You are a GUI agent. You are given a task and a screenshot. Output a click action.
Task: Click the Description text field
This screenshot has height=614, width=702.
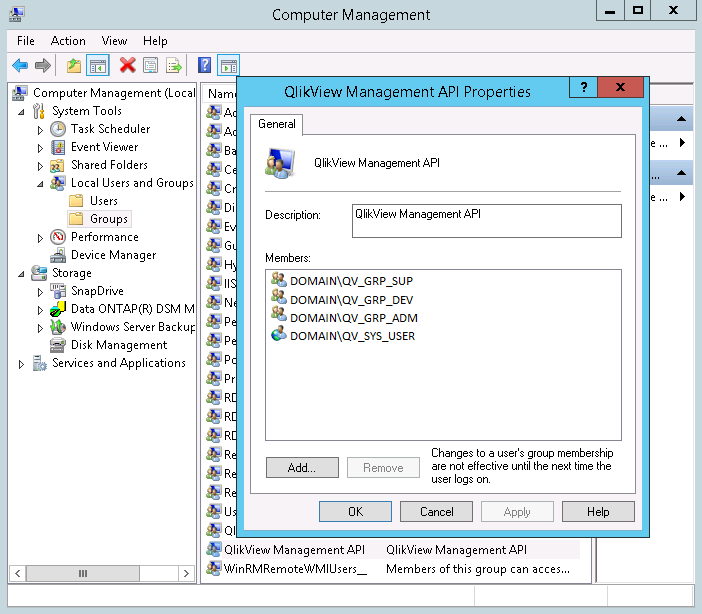pos(487,221)
